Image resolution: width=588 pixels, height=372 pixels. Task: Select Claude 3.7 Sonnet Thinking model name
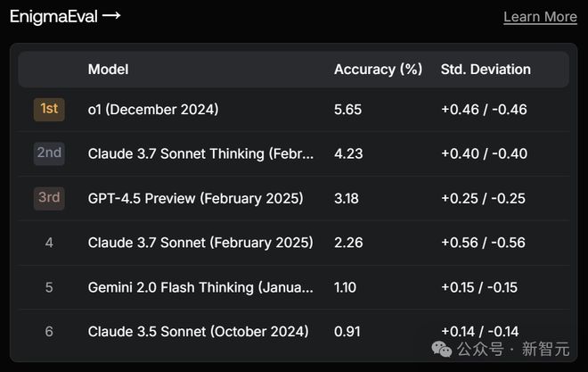(x=200, y=153)
